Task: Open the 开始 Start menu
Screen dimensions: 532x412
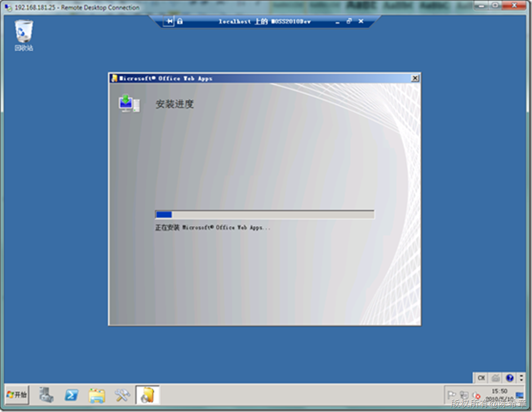Action: pos(17,395)
